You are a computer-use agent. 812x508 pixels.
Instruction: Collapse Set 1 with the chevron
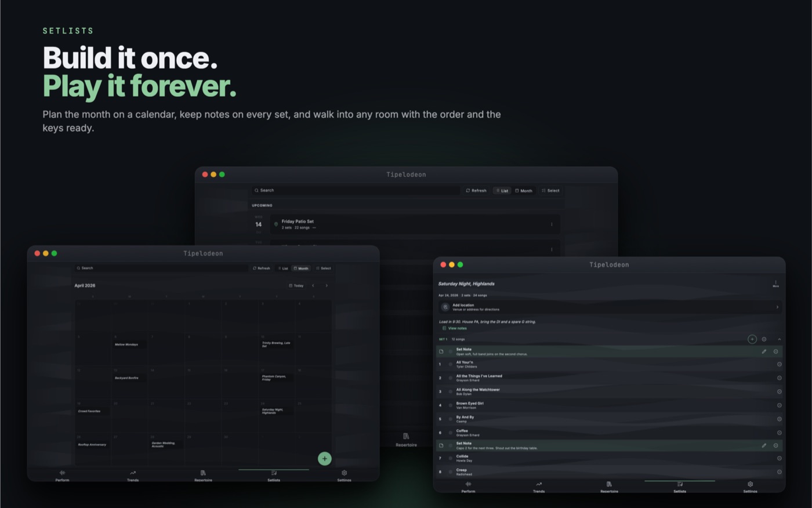point(779,339)
